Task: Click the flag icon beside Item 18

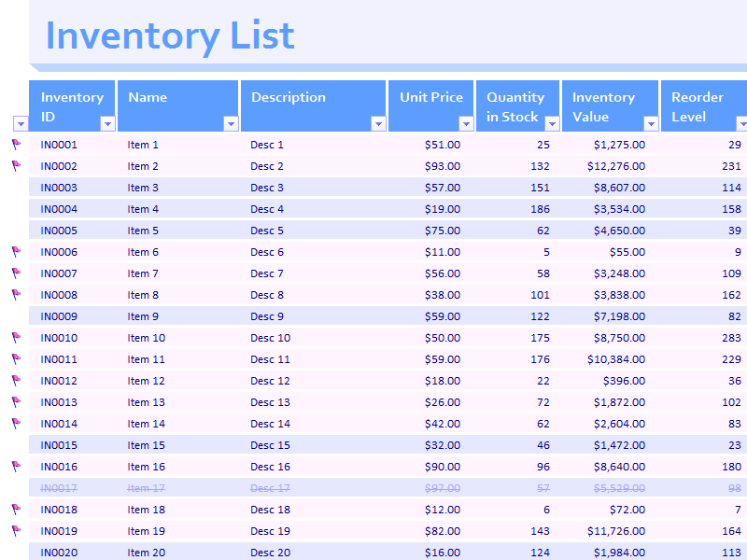Action: tap(14, 510)
